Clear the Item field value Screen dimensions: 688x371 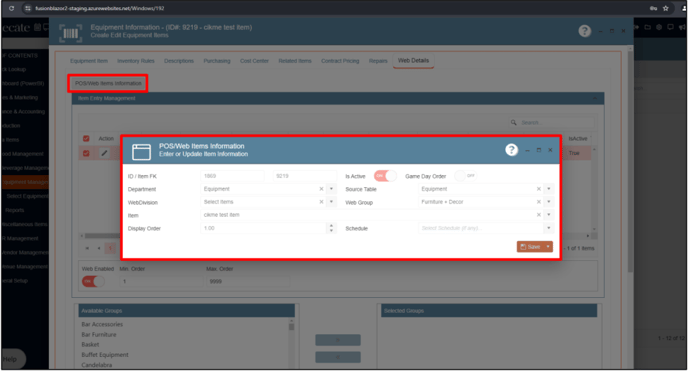539,215
